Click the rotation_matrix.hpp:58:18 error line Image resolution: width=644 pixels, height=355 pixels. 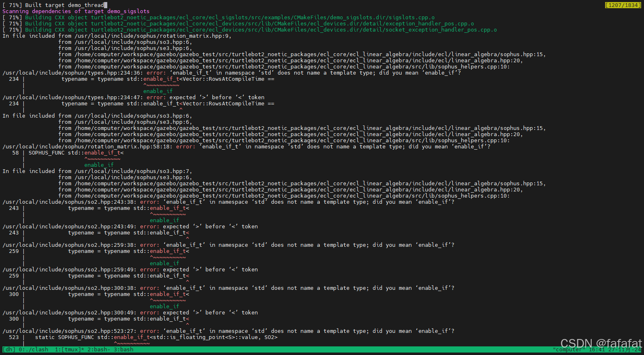246,146
